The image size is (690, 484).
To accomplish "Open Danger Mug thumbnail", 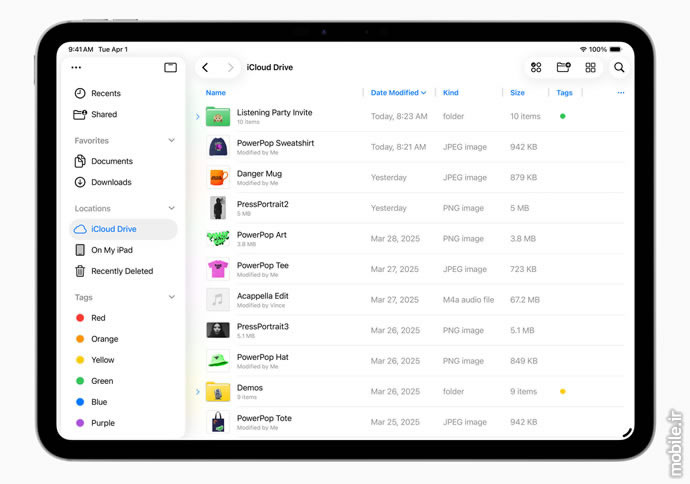I will (x=218, y=177).
